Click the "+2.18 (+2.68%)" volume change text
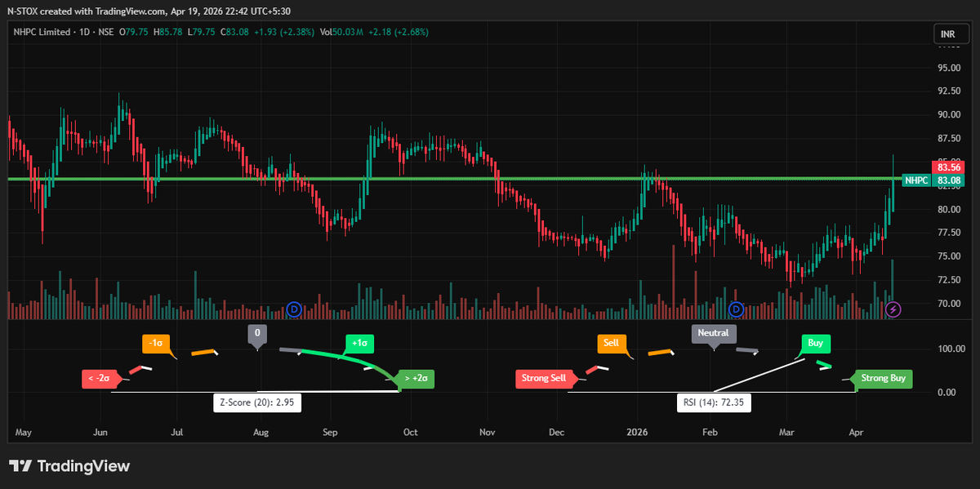 point(400,32)
